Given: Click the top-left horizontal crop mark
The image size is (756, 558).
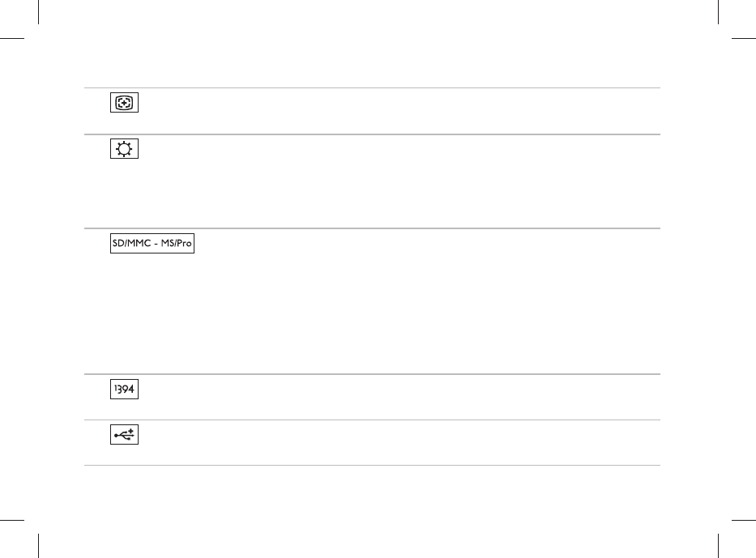Looking at the screenshot, I should click(12, 38).
